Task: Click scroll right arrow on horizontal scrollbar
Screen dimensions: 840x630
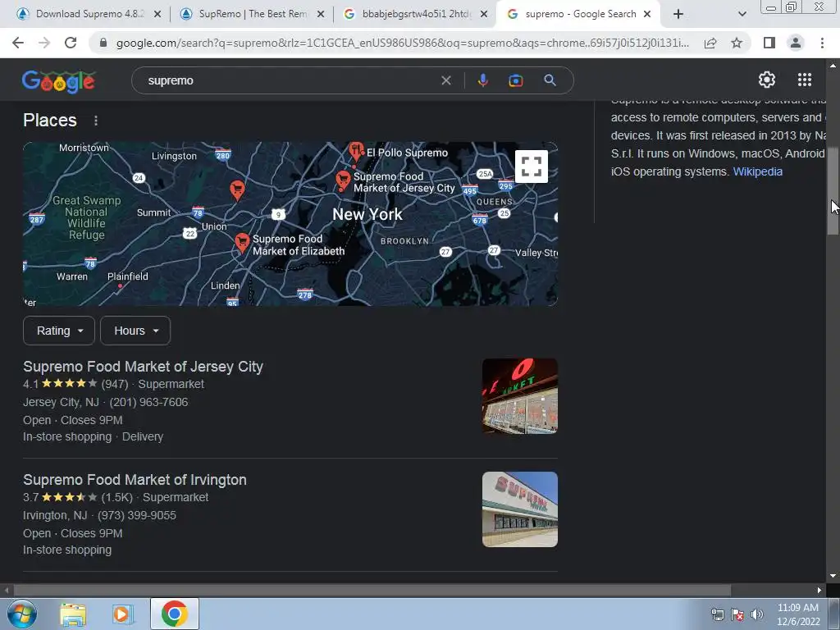Action: (819, 590)
